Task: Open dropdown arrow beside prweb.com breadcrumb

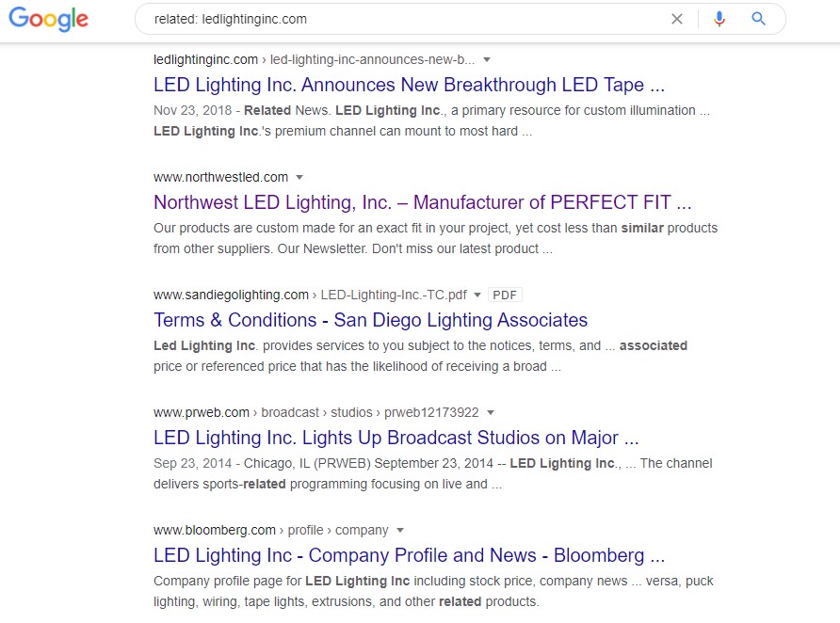Action: tap(491, 412)
